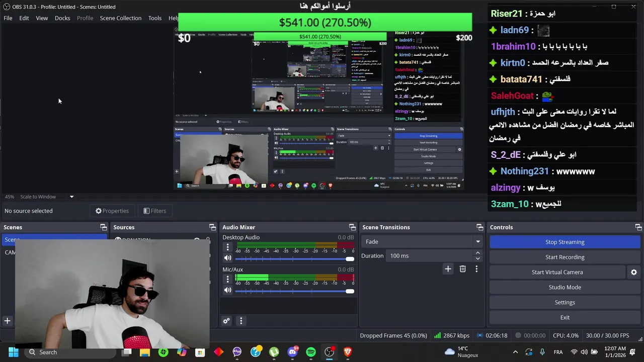Pop out the Scene Transitions dock
The width and height of the screenshot is (644, 362).
pyautogui.click(x=479, y=227)
